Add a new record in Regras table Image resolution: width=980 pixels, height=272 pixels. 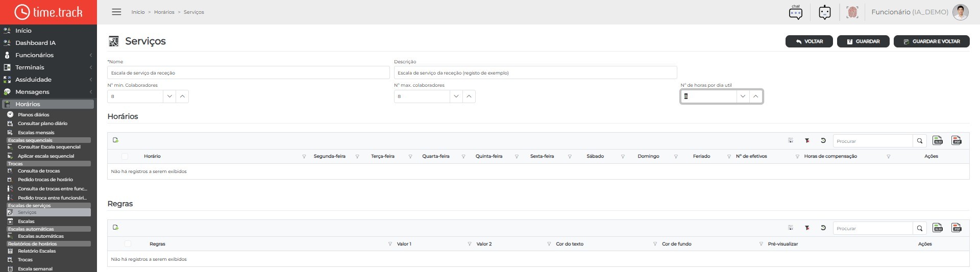click(116, 227)
